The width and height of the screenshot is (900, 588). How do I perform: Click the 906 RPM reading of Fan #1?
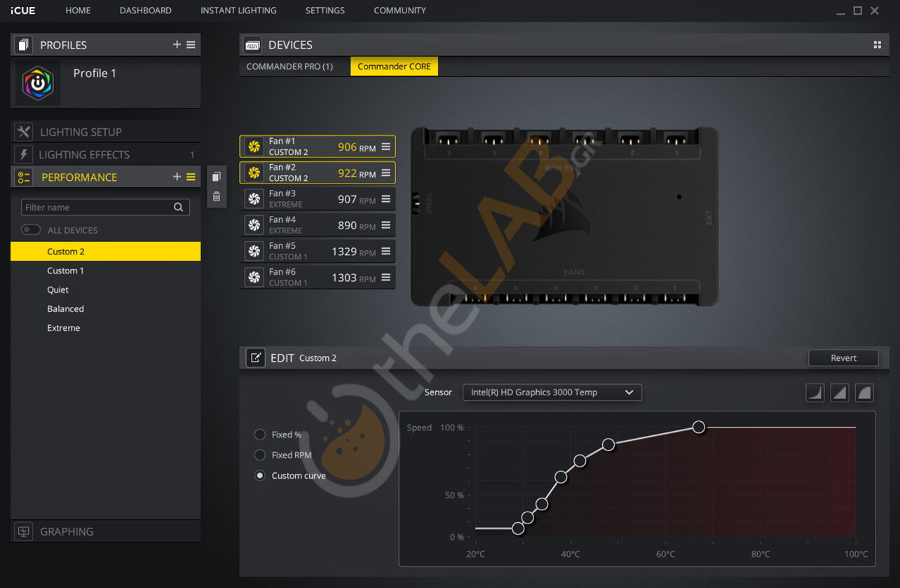[357, 147]
